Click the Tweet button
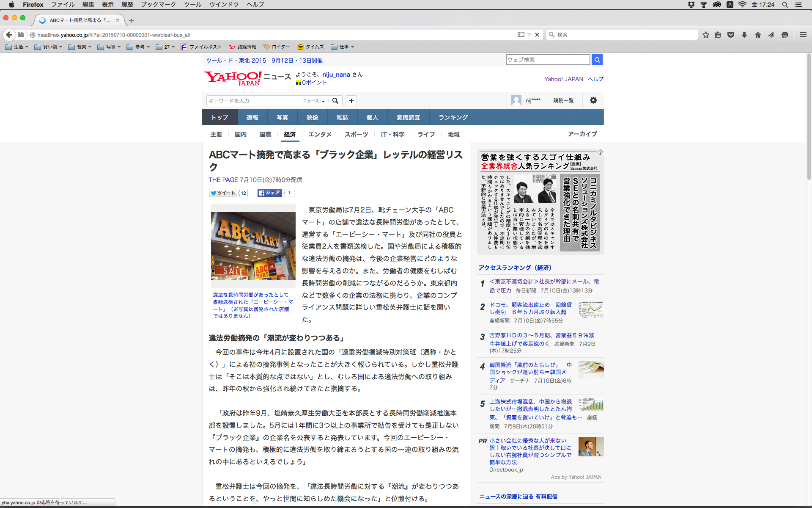 point(223,193)
